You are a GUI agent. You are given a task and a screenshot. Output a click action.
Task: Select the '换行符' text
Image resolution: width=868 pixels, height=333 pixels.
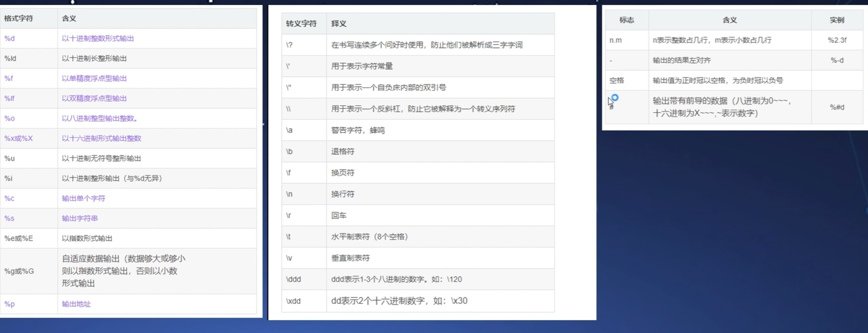pyautogui.click(x=343, y=194)
